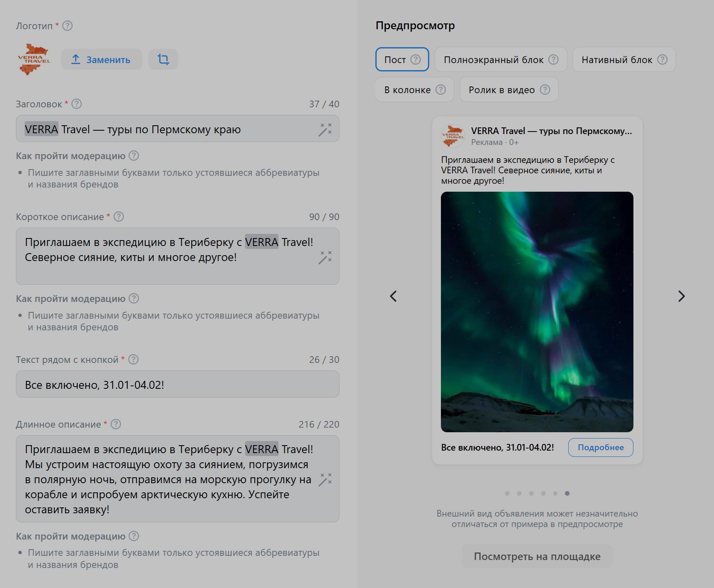Open help icon on Пост tab
The height and width of the screenshot is (588, 714).
(x=415, y=59)
